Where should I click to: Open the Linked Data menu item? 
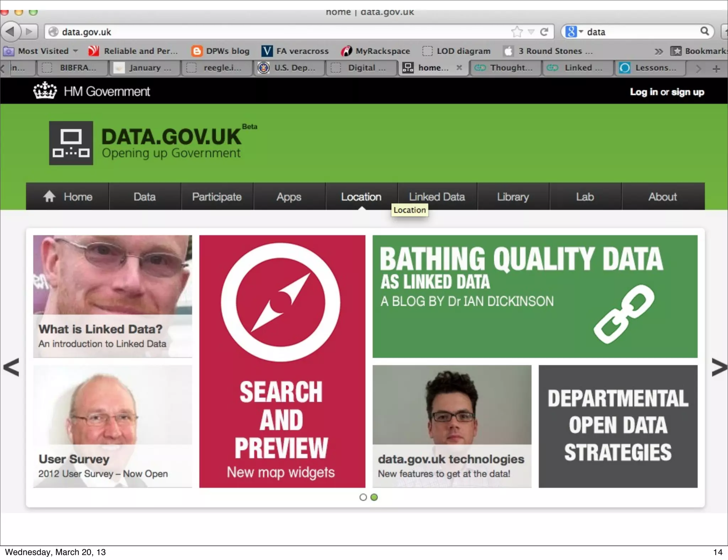(x=437, y=196)
